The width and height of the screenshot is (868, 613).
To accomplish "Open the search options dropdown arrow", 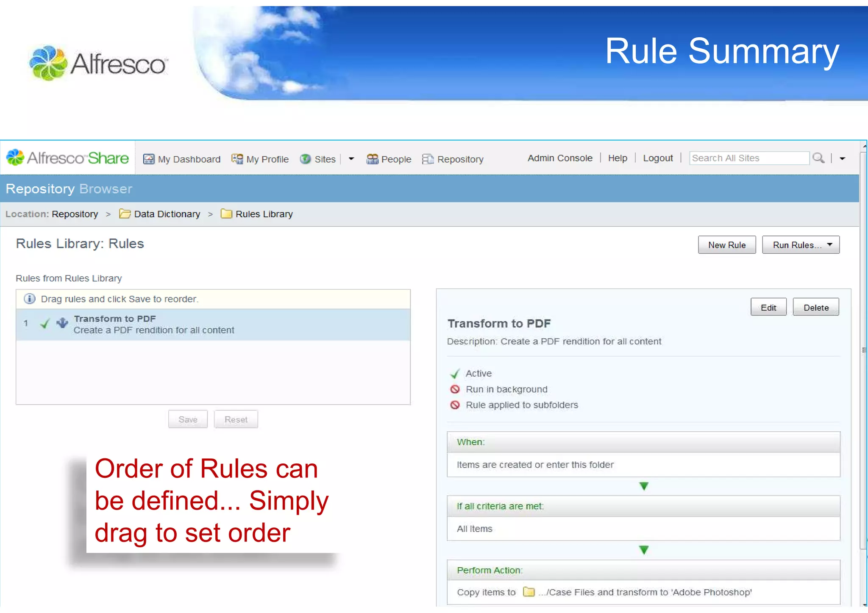I will pos(842,159).
